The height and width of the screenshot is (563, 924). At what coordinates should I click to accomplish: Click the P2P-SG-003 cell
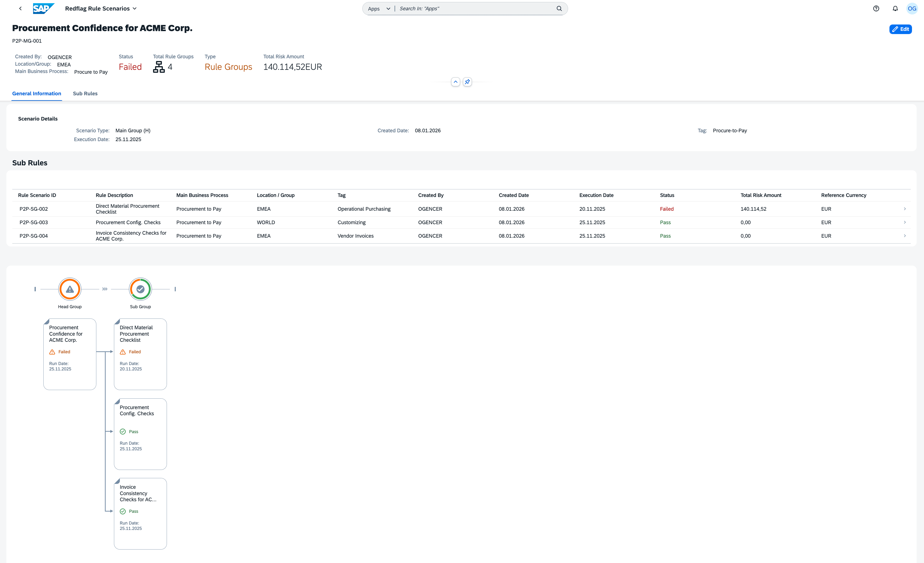[x=34, y=222]
